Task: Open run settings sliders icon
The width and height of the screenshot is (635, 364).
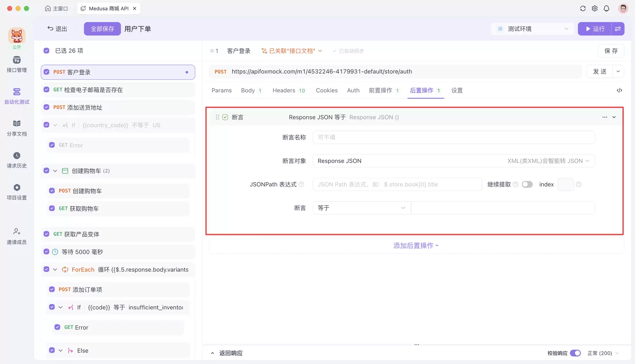Action: 618,29
